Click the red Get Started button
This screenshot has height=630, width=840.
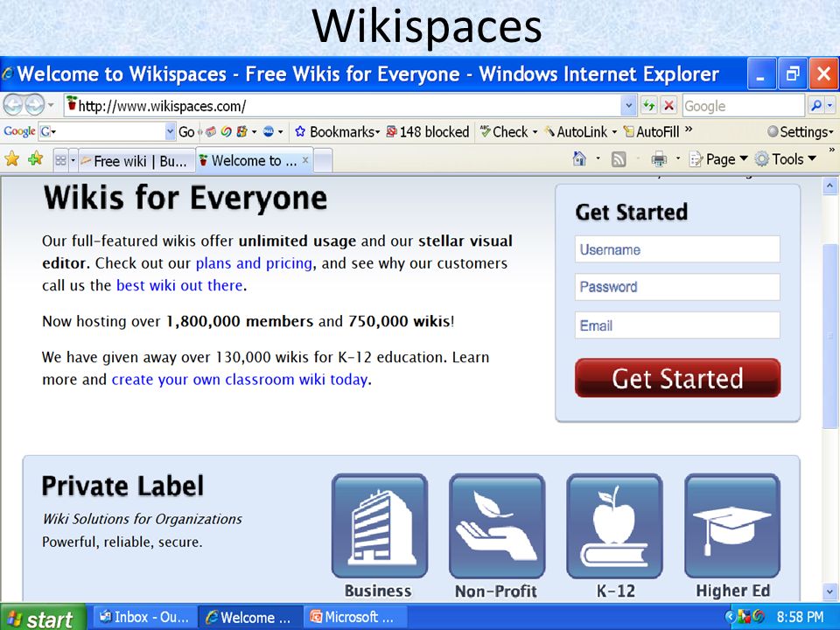point(677,378)
